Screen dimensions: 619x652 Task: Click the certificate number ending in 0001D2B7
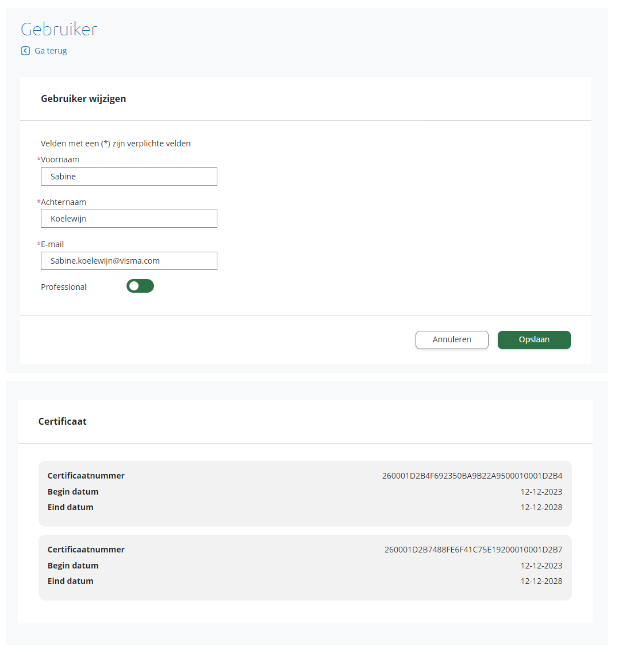click(473, 549)
